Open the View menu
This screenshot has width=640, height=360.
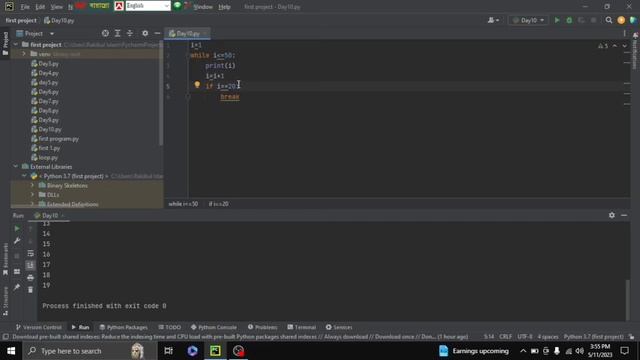pyautogui.click(x=56, y=7)
